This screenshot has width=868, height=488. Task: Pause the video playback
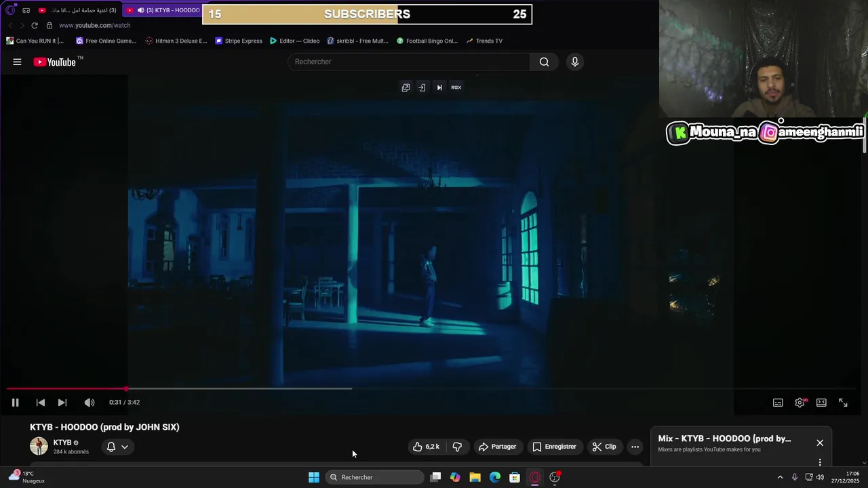(15, 403)
